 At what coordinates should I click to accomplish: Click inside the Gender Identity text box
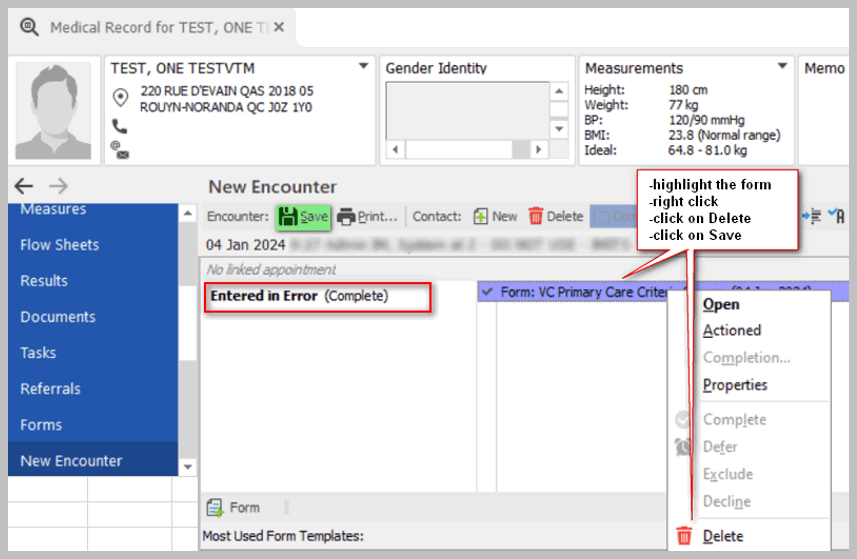(466, 110)
